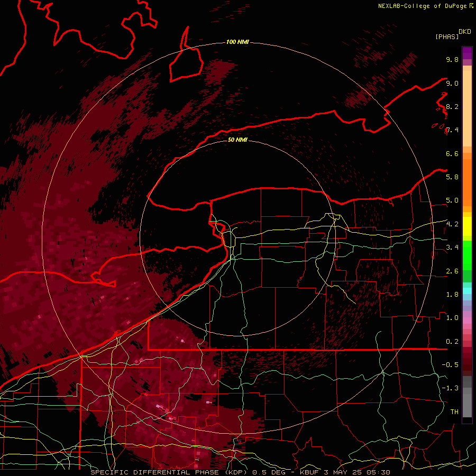
Task: Pick the yellow segment of color bar
Action: tap(467, 226)
